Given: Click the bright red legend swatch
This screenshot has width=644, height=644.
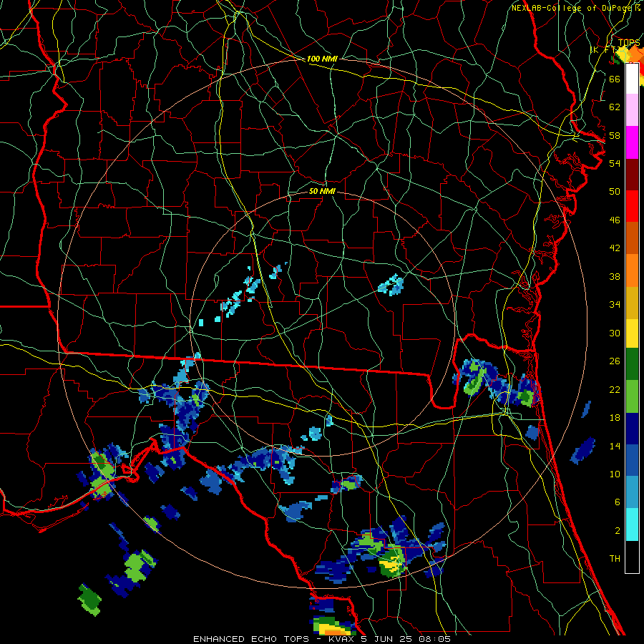Looking at the screenshot, I should [x=632, y=206].
